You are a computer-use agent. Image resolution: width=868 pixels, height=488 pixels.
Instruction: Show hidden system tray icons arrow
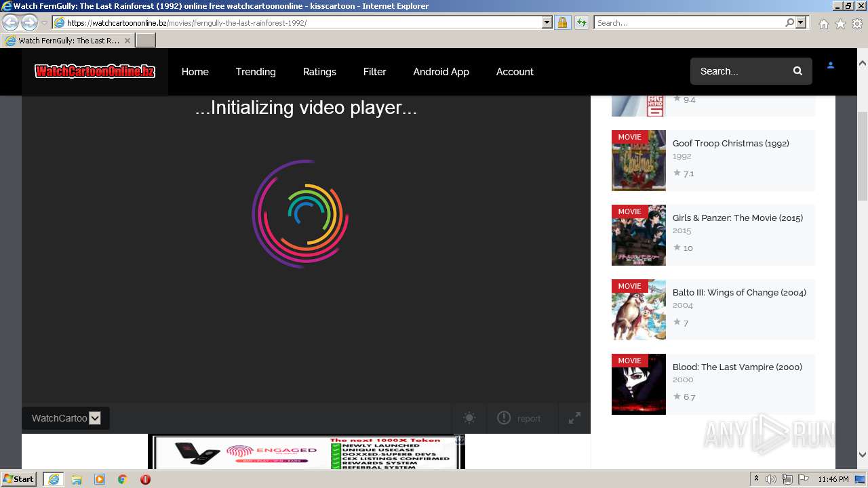point(757,479)
